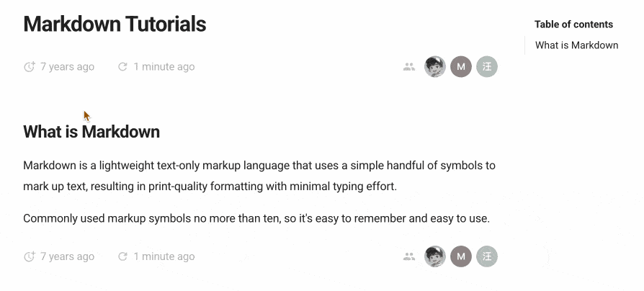This screenshot has width=644, height=291.
Task: Click the "M" contributor avatar under the page title
Action: click(461, 67)
